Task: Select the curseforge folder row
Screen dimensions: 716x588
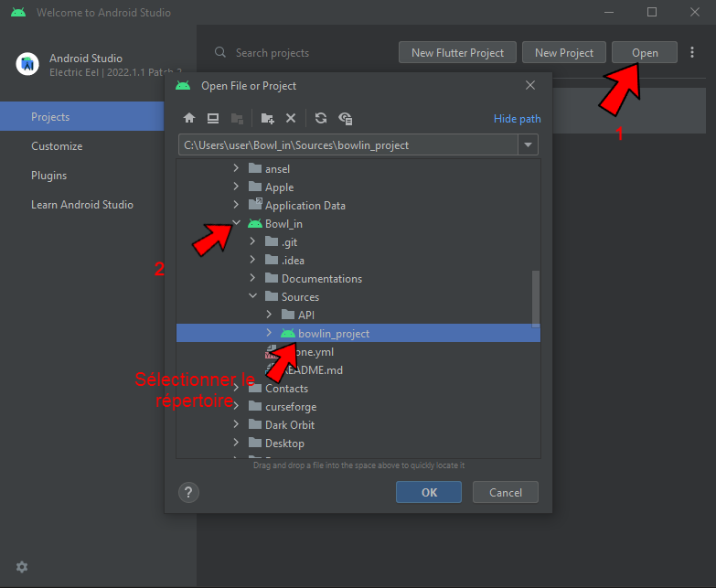Action: (358, 406)
